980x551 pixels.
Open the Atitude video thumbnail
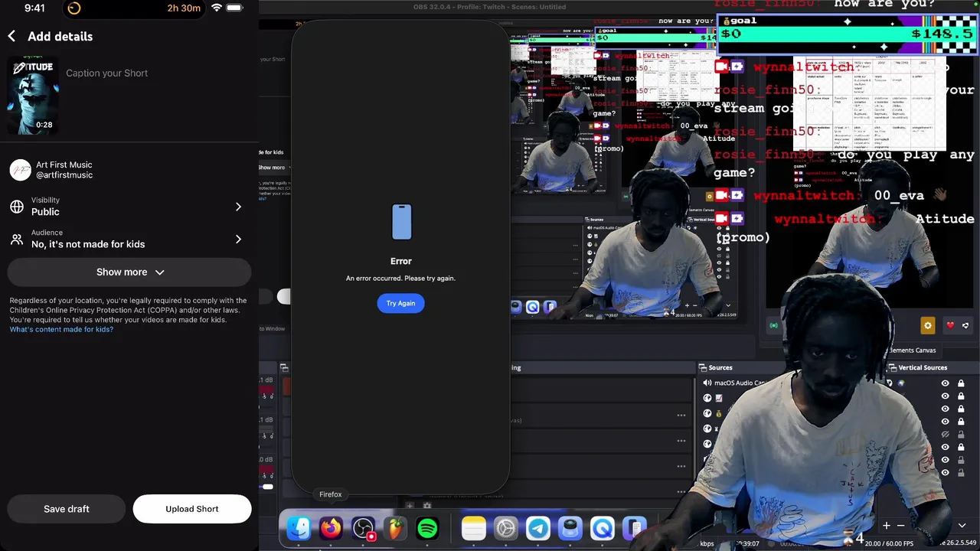point(33,95)
